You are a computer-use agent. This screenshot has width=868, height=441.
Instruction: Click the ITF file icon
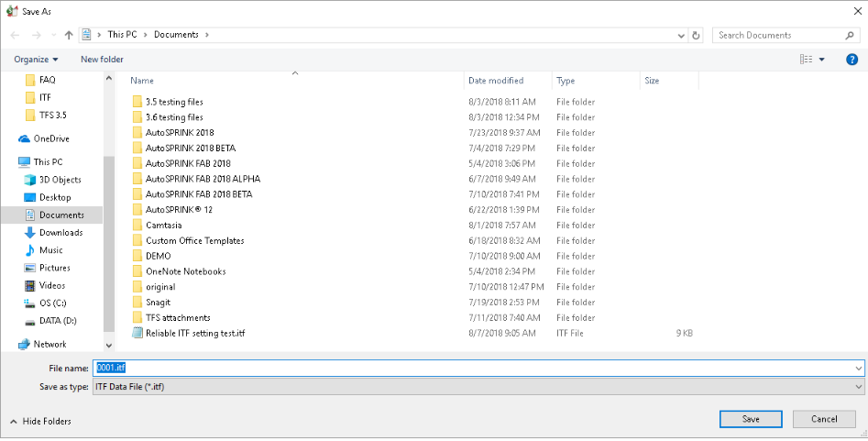point(137,334)
